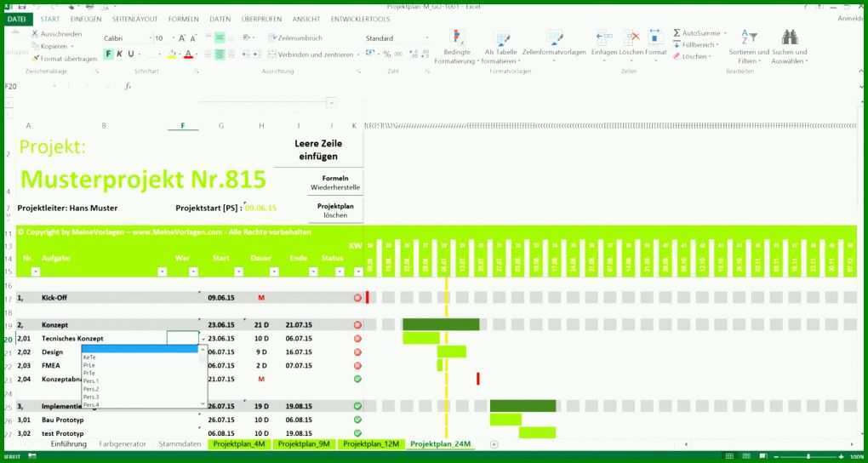Open the Standard number format dropdown

pyautogui.click(x=427, y=38)
